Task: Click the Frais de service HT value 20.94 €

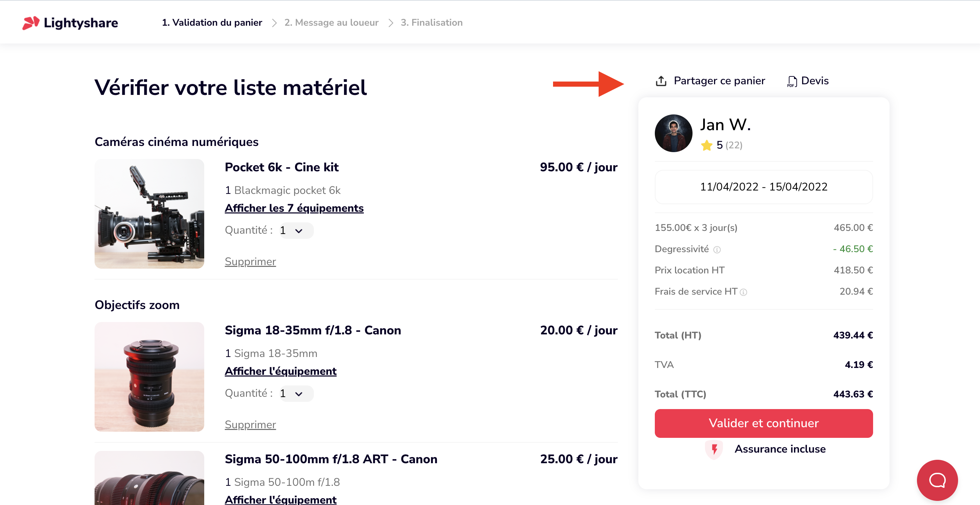Action: pos(856,292)
